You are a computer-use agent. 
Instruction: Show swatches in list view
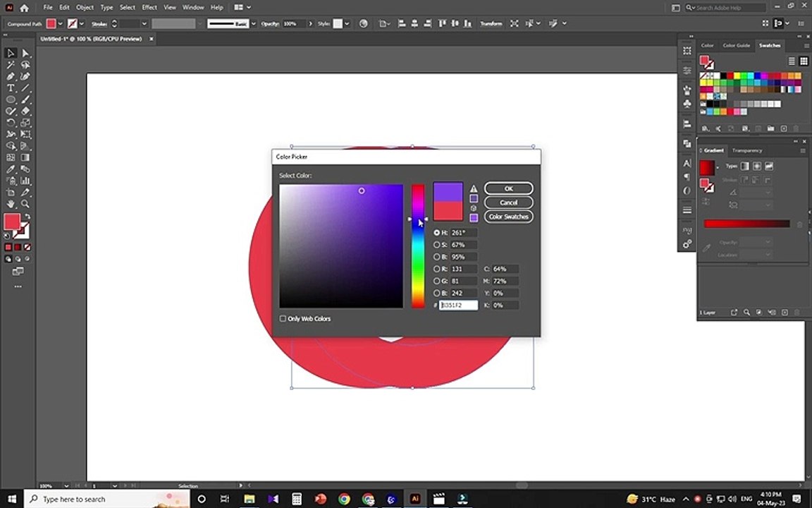pyautogui.click(x=792, y=61)
